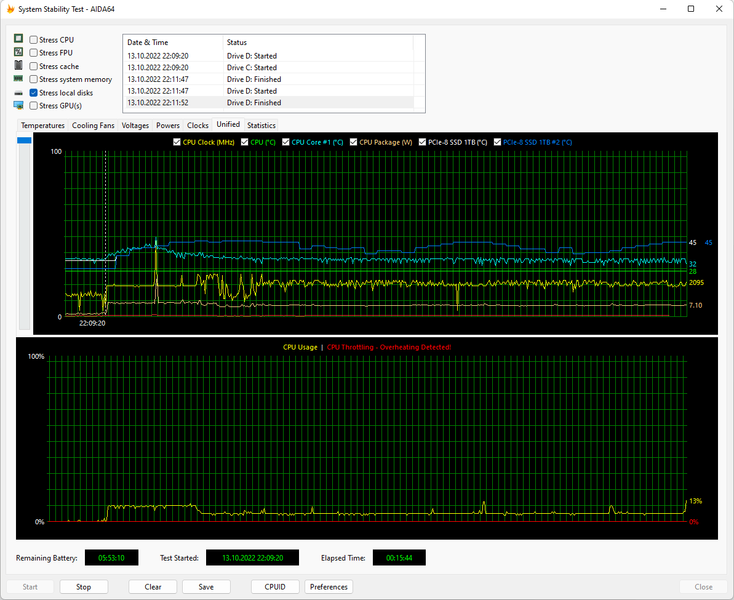This screenshot has height=600, width=734.
Task: Click the FPU icon beside Stress FPU
Action: click(18, 52)
